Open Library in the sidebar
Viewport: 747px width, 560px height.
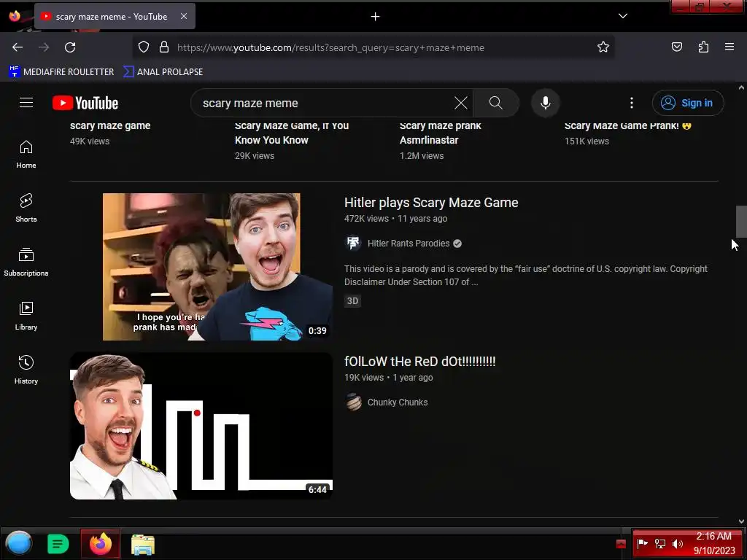click(26, 316)
